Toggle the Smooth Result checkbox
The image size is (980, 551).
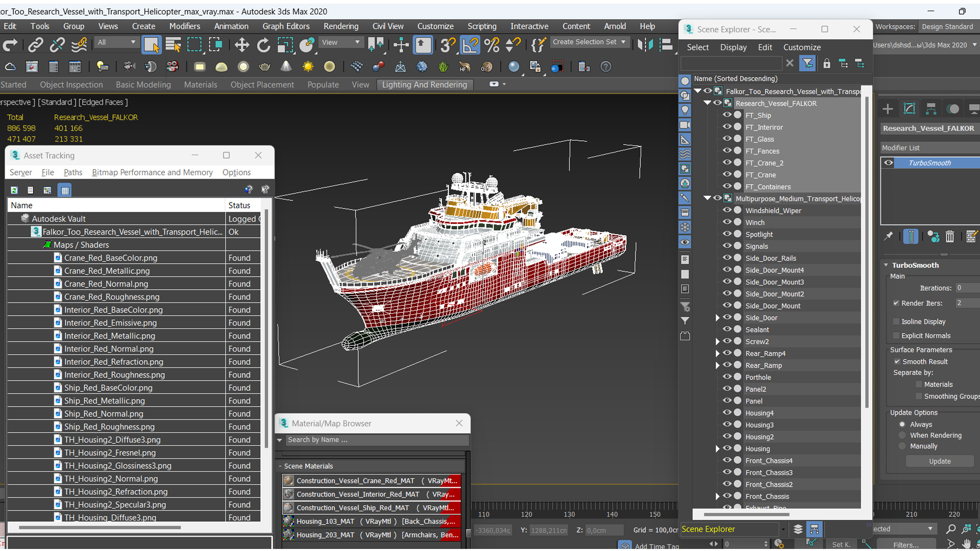[897, 362]
